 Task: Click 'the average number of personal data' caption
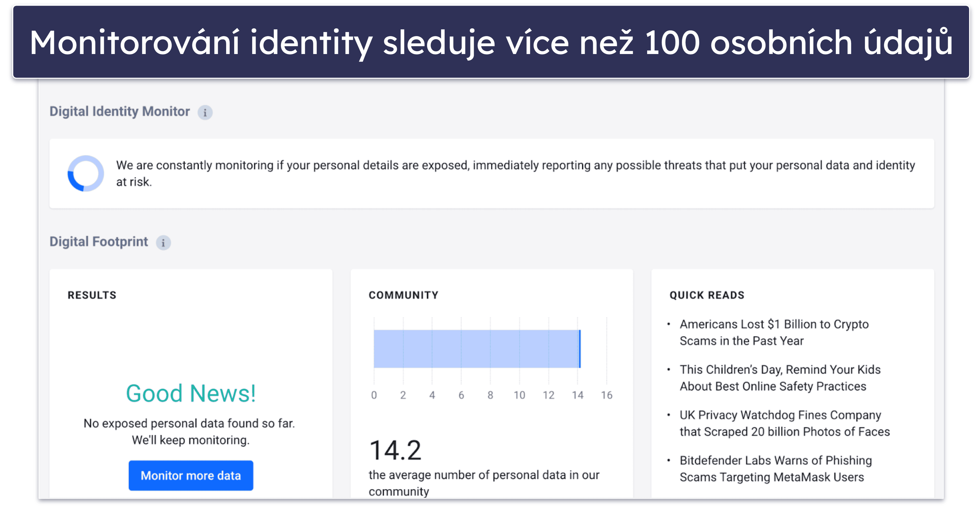tap(484, 483)
